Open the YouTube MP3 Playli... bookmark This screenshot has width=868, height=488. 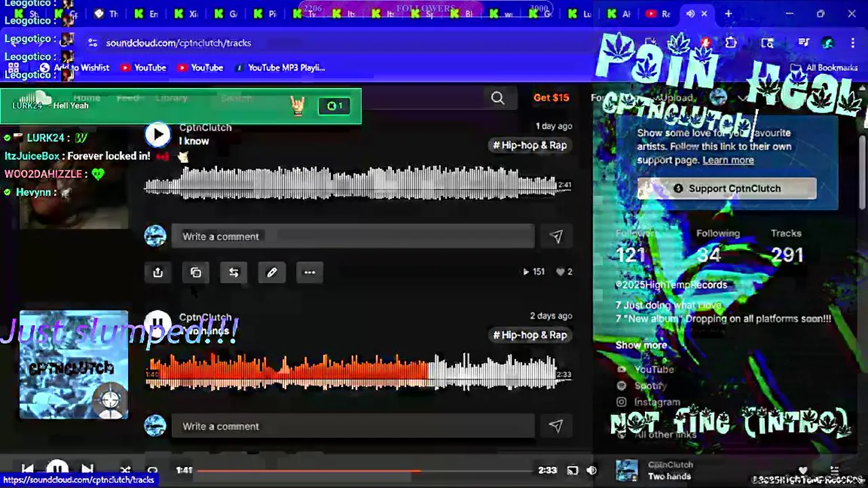point(279,68)
